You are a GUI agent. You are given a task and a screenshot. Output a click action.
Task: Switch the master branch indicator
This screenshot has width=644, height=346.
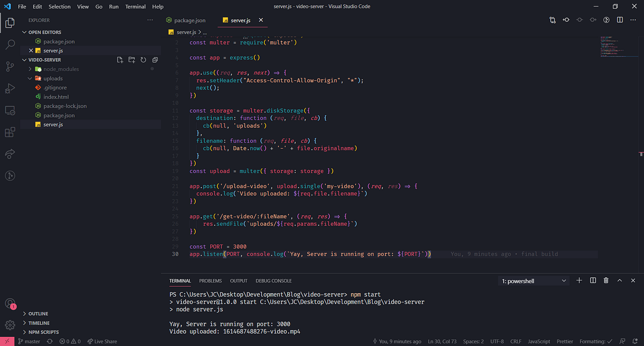(29, 341)
